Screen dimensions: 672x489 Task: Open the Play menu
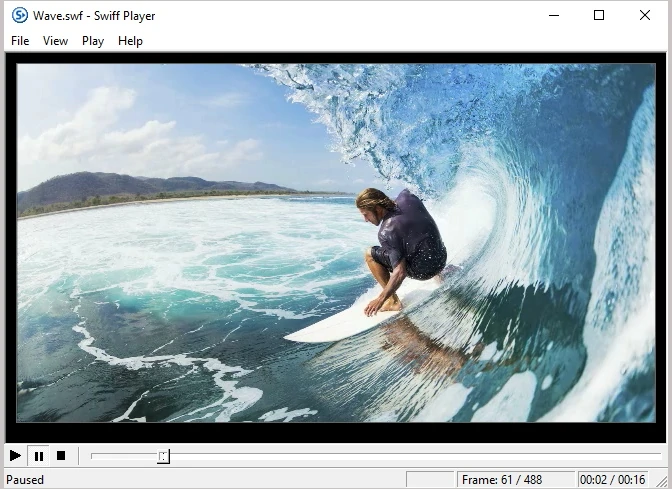[93, 41]
